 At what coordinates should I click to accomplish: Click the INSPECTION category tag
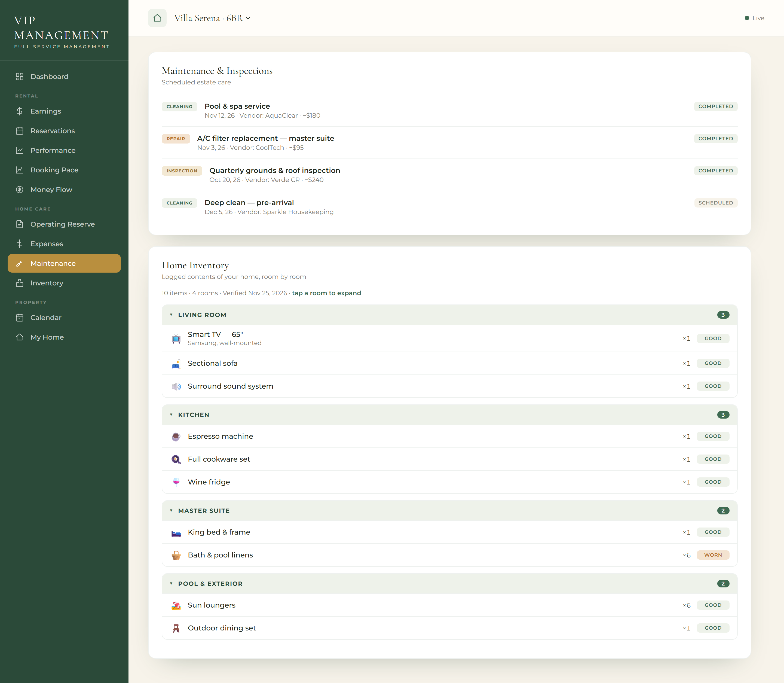182,171
